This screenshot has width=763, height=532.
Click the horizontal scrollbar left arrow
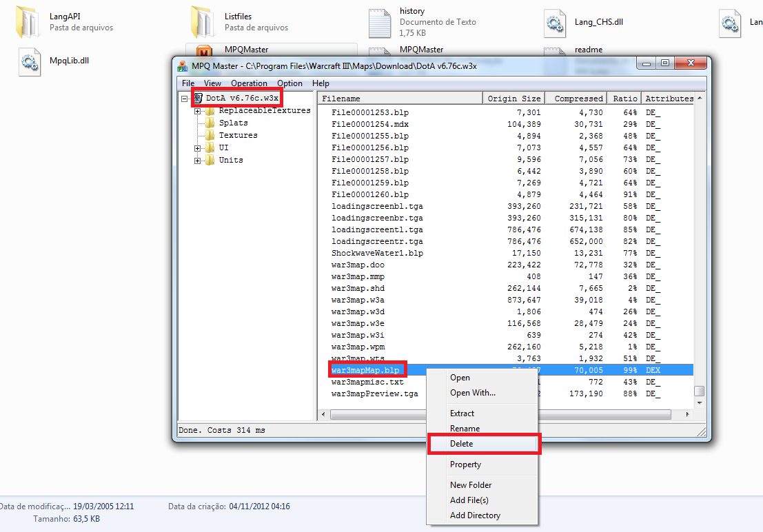coord(323,414)
